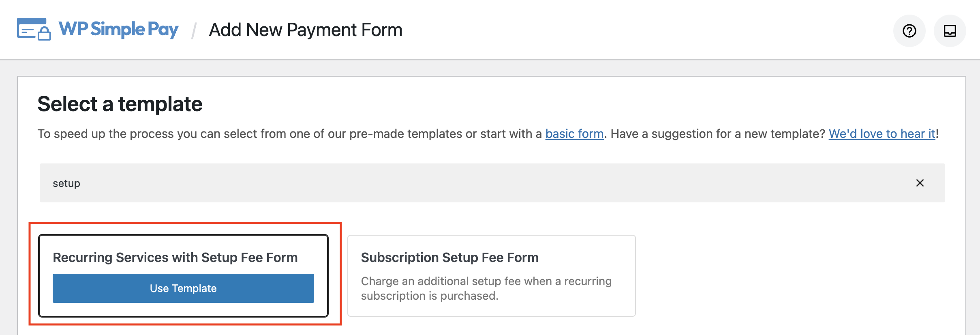Screen dimensions: 980x335
Task: Click the "Add New Payment Form" page title
Action: [x=306, y=30]
